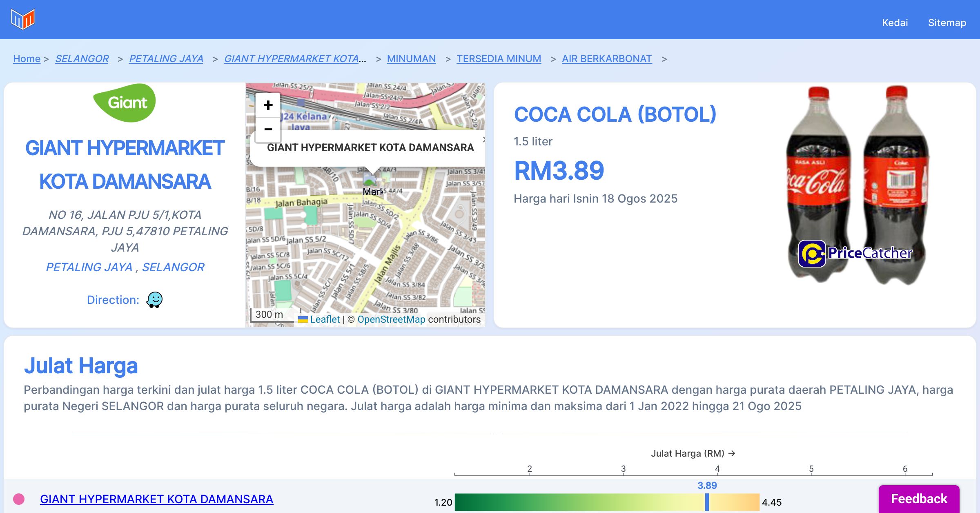Click the COCA COLA (BOTOL) title

pyautogui.click(x=615, y=114)
